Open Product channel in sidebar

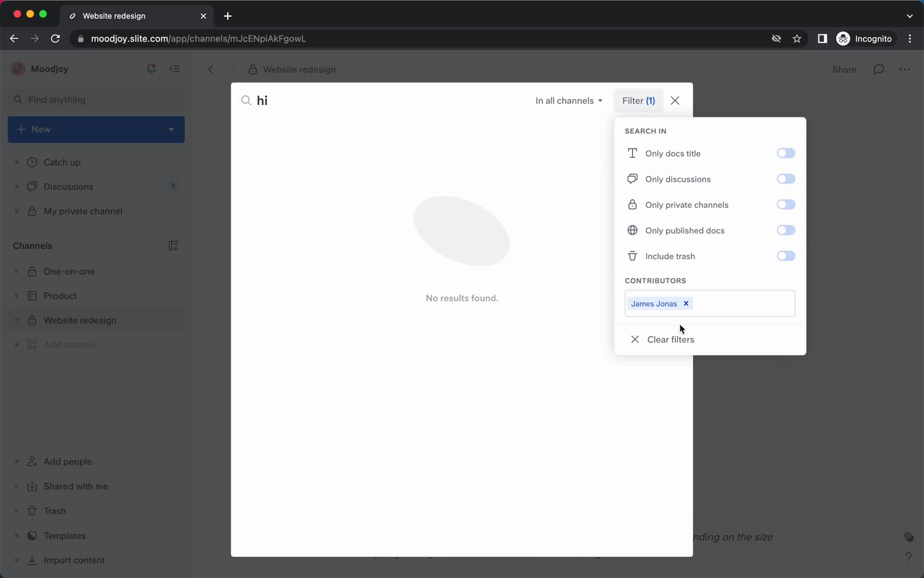[61, 296]
